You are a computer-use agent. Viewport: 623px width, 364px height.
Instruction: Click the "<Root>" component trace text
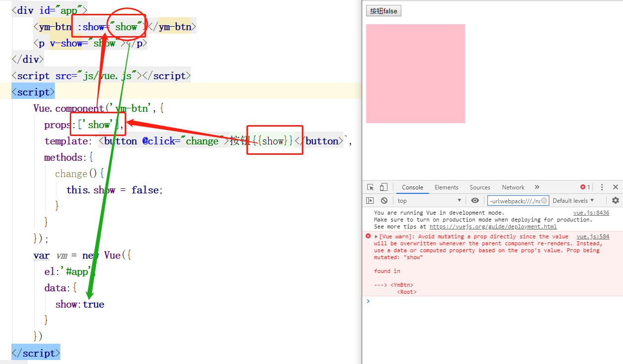407,292
